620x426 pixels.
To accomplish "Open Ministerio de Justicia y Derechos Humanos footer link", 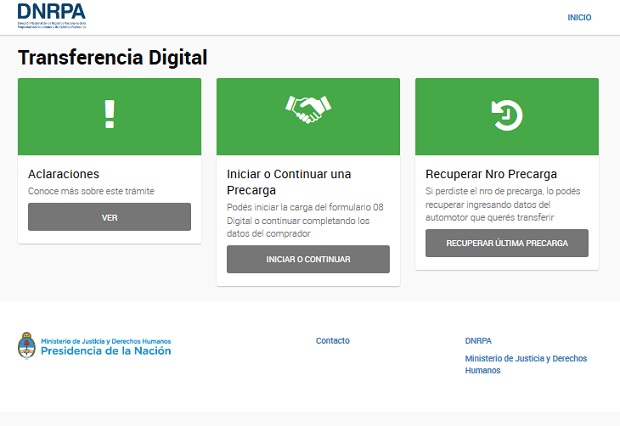I will tap(525, 364).
